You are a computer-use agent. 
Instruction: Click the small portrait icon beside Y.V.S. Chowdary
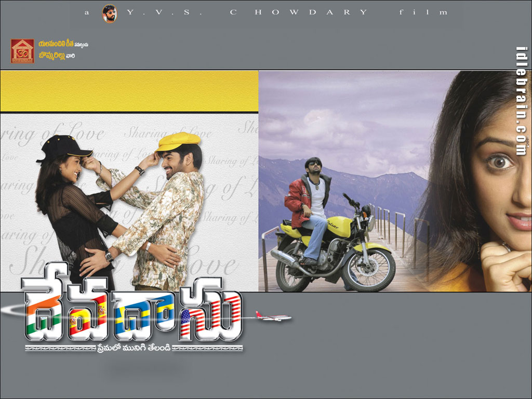coord(110,13)
